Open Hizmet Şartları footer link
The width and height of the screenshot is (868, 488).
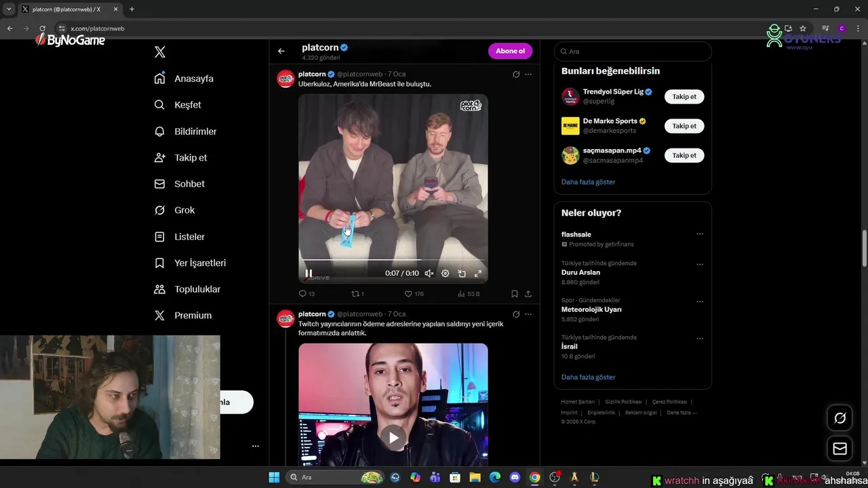pos(578,402)
